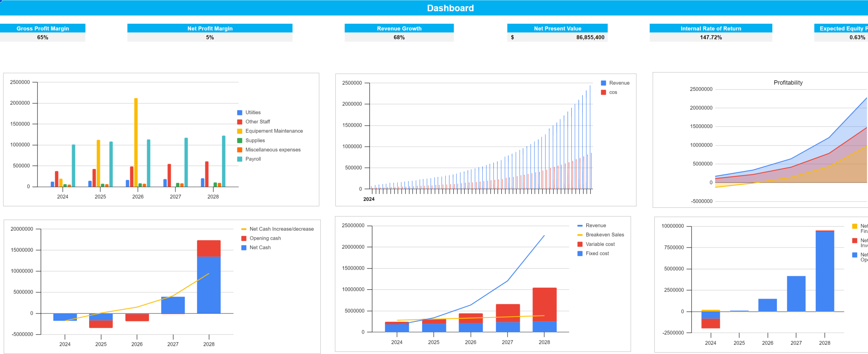This screenshot has width=868, height=354.
Task: Select the Variable cost legend swatch
Action: [x=580, y=244]
